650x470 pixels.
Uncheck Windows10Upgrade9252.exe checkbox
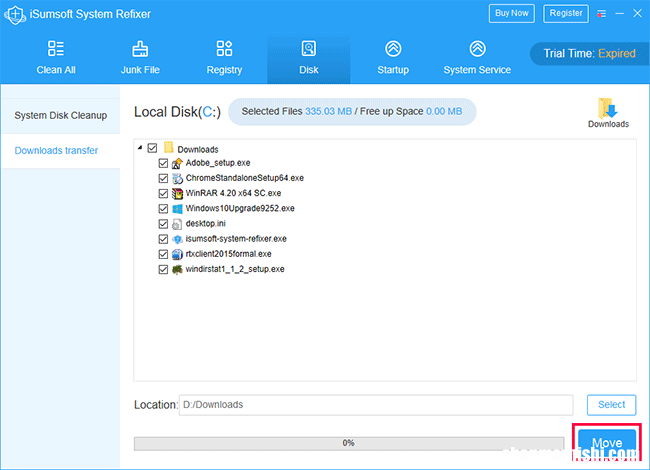click(x=163, y=209)
